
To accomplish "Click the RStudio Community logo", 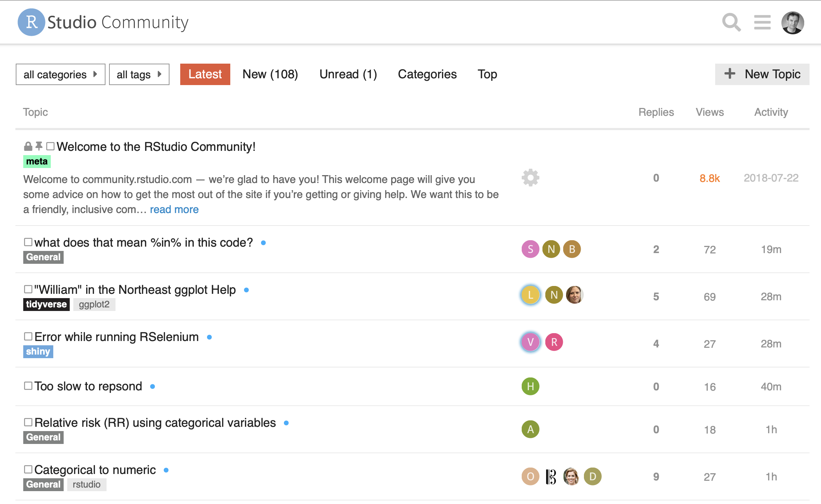I will 103,22.
